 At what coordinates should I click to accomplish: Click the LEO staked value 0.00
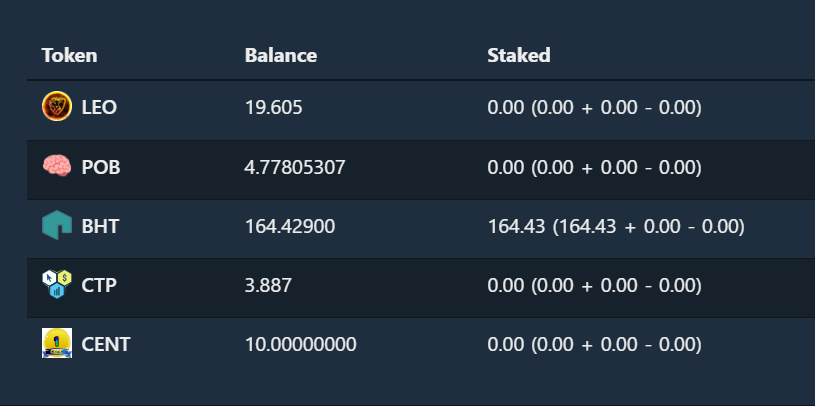(506, 108)
